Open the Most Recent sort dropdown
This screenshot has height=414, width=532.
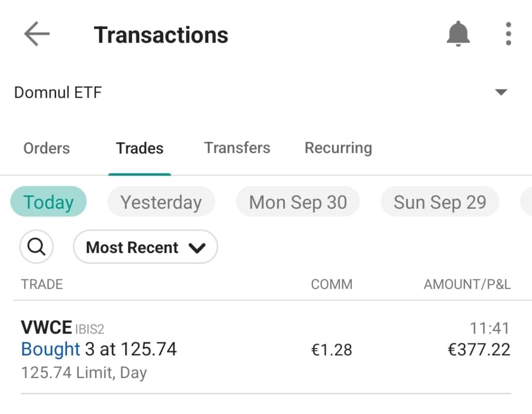145,247
